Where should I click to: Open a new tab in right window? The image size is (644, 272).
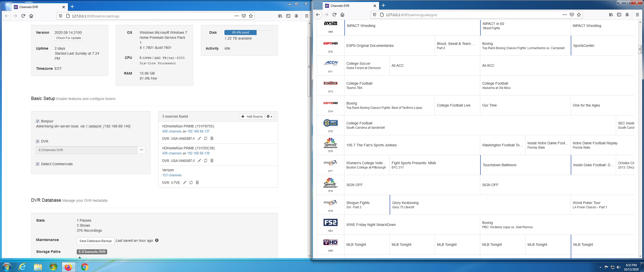click(383, 6)
